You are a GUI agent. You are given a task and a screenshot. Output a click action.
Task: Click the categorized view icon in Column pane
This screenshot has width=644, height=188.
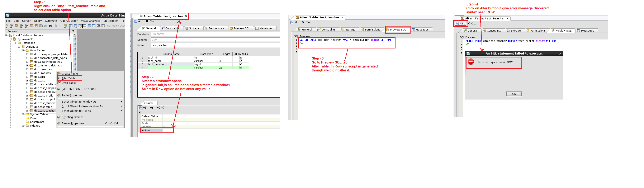coord(140,108)
